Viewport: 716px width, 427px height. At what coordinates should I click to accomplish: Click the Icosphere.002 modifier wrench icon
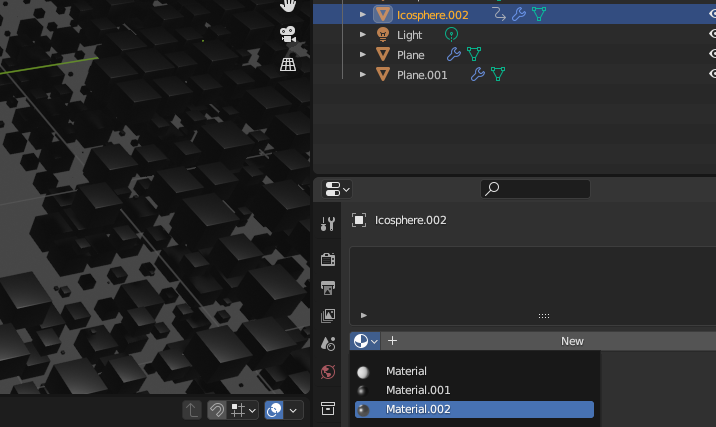click(x=519, y=14)
